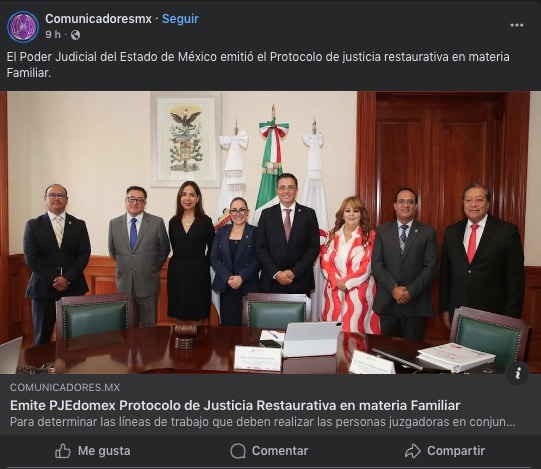The width and height of the screenshot is (541, 469).
Task: Click the Compartir share arrow icon
Action: click(412, 451)
